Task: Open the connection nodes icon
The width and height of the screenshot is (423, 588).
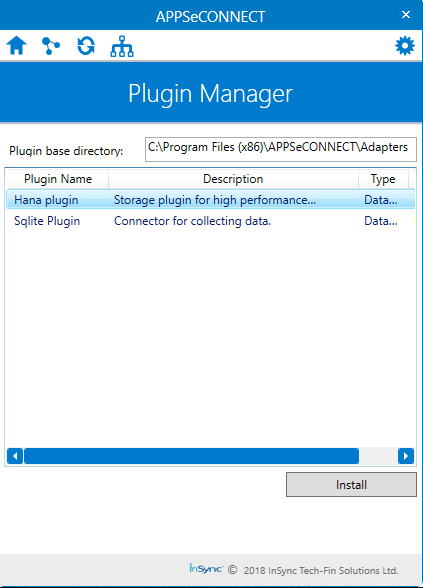Action: coord(51,46)
